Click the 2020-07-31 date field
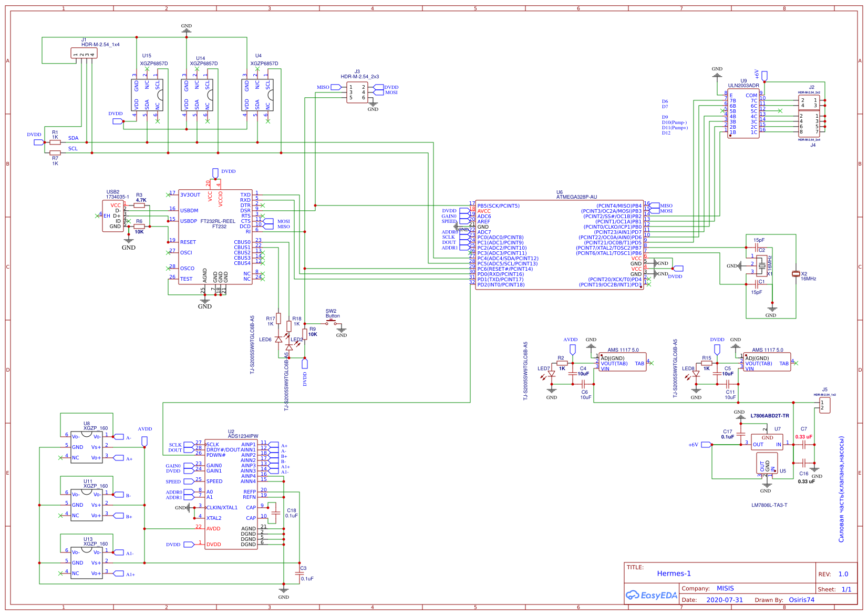The height and width of the screenshot is (615, 868). pos(725,600)
